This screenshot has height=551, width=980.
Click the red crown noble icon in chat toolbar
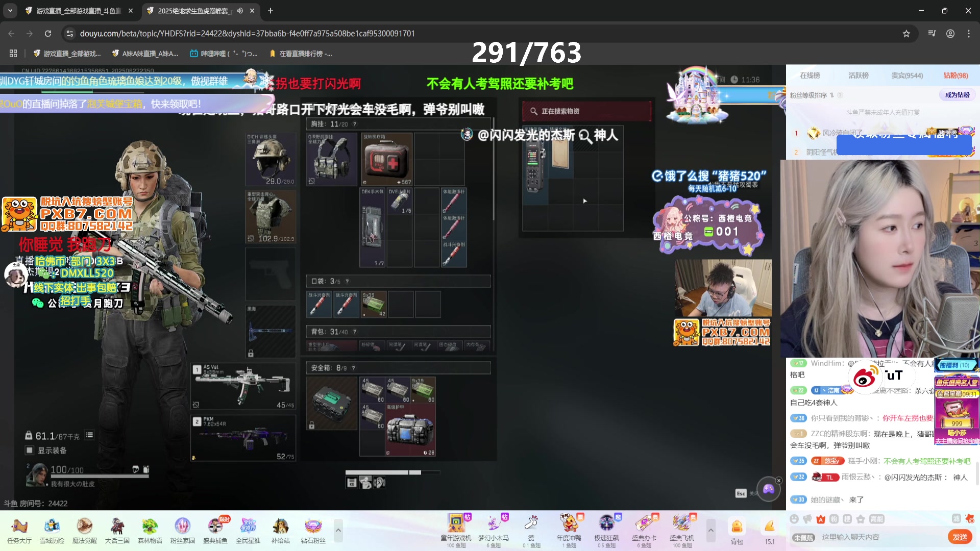point(821,519)
